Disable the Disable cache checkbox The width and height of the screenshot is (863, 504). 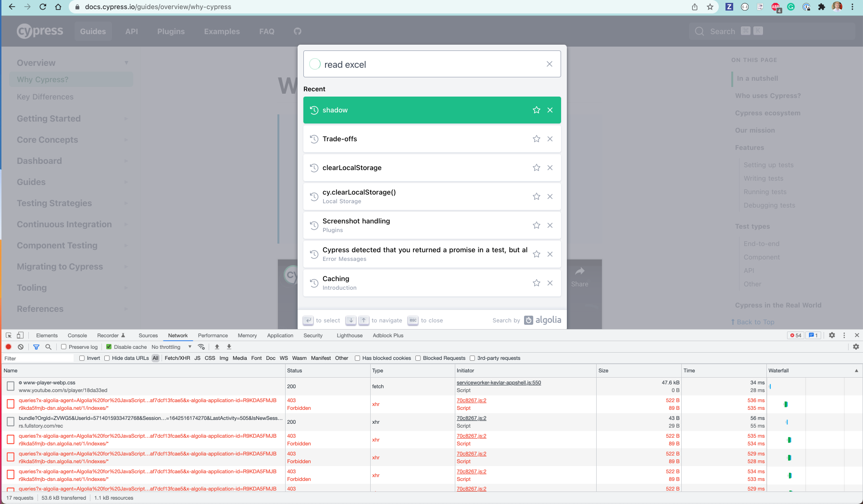(x=109, y=346)
